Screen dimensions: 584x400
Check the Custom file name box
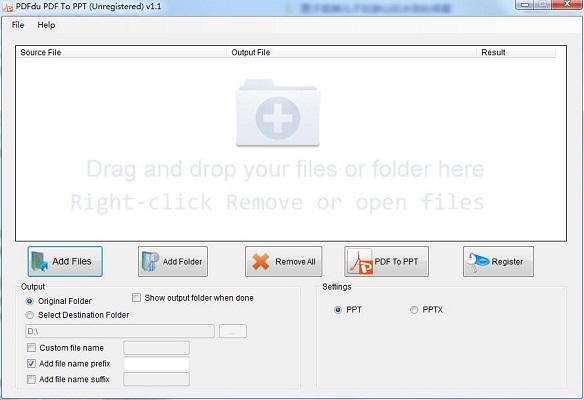coord(31,348)
